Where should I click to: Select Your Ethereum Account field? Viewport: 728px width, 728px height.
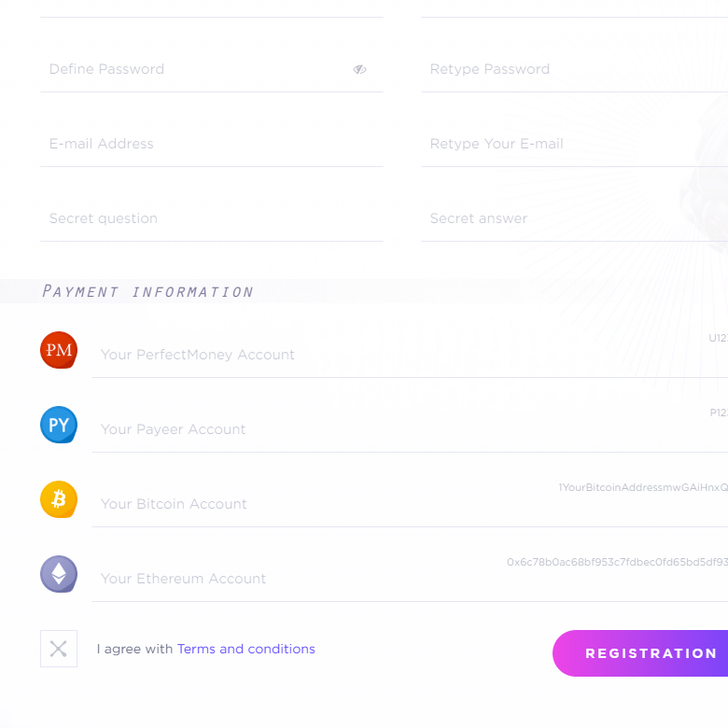410,579
